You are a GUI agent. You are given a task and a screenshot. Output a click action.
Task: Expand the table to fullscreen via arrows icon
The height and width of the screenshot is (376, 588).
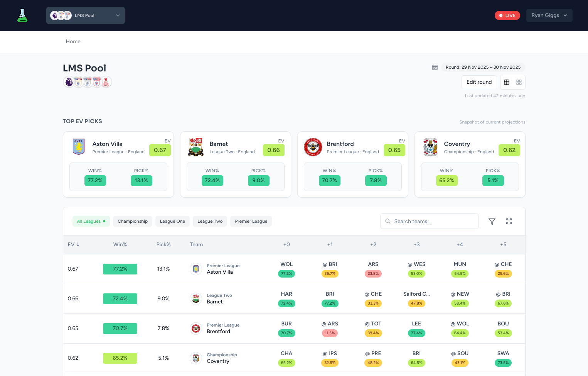click(x=509, y=221)
